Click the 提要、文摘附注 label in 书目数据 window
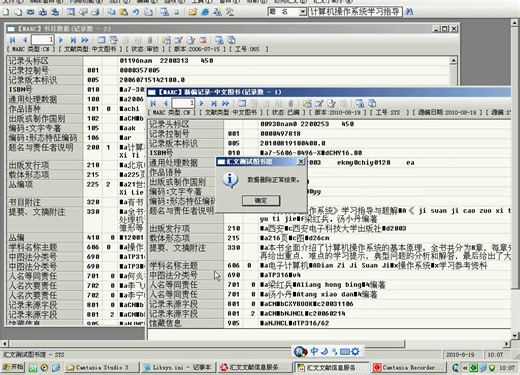Viewport: 520px width, 375px height. click(37, 212)
